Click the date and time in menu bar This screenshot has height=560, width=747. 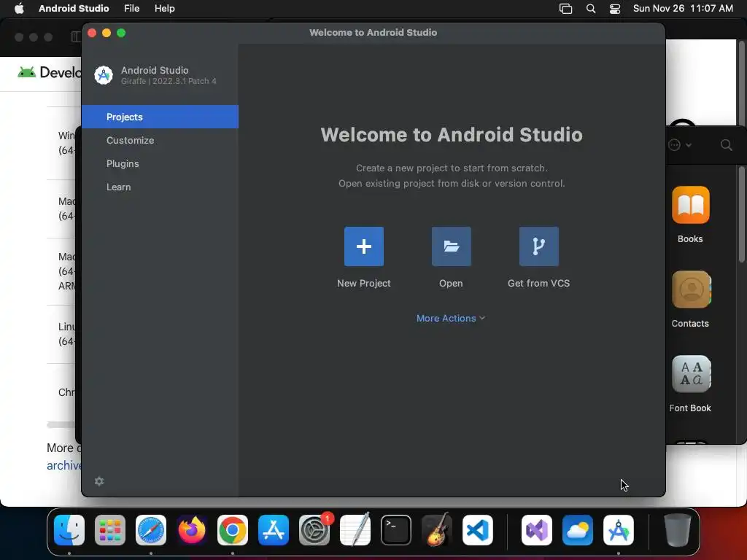[x=683, y=8]
